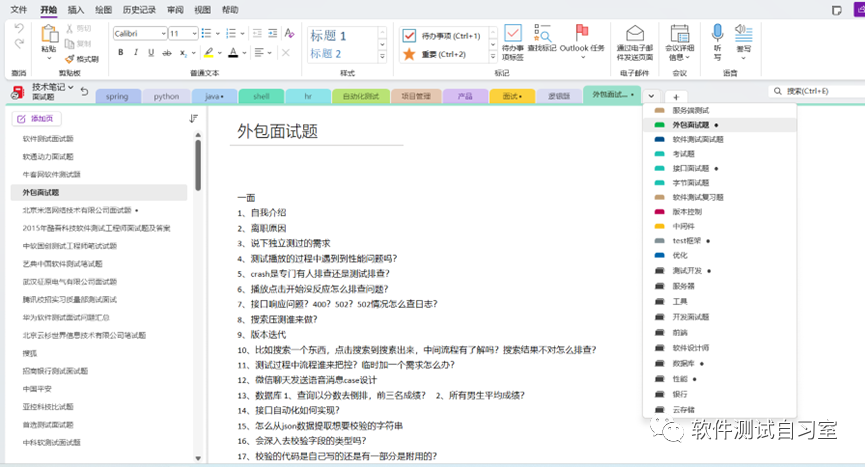Click the back arrow beside notebook name

[x=84, y=92]
